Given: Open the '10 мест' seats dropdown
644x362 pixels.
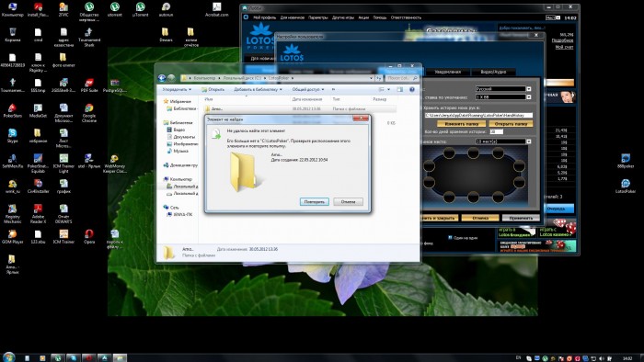Looking at the screenshot, I should pyautogui.click(x=529, y=141).
